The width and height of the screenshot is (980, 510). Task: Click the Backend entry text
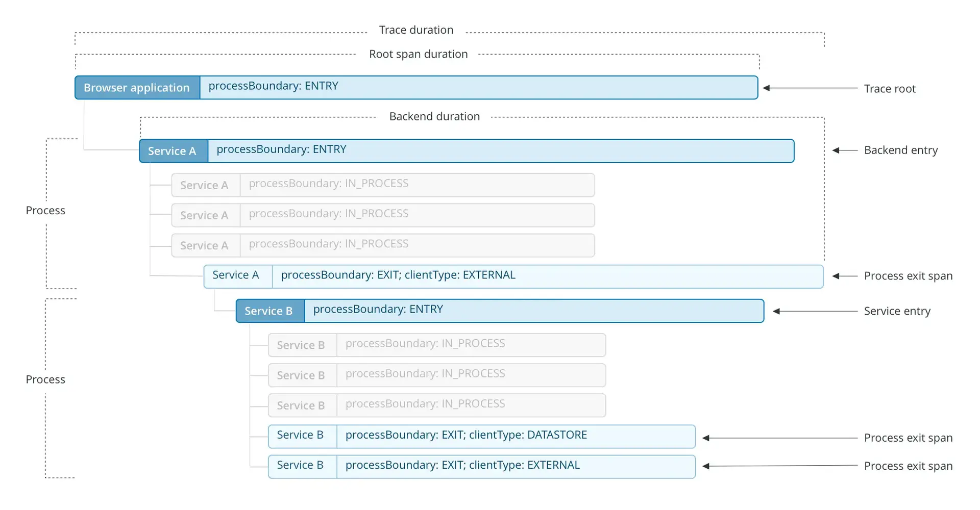coord(900,150)
